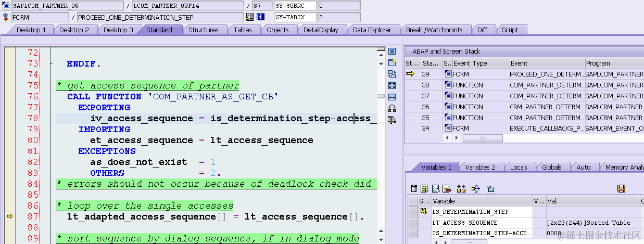Click the Val. column header
This screenshot has height=244, width=644.
click(x=592, y=201)
